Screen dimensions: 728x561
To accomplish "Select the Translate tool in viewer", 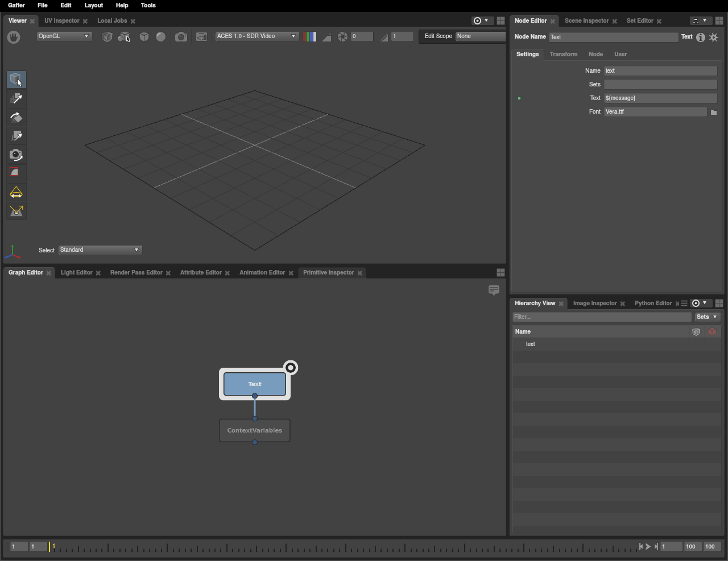I will 16,99.
